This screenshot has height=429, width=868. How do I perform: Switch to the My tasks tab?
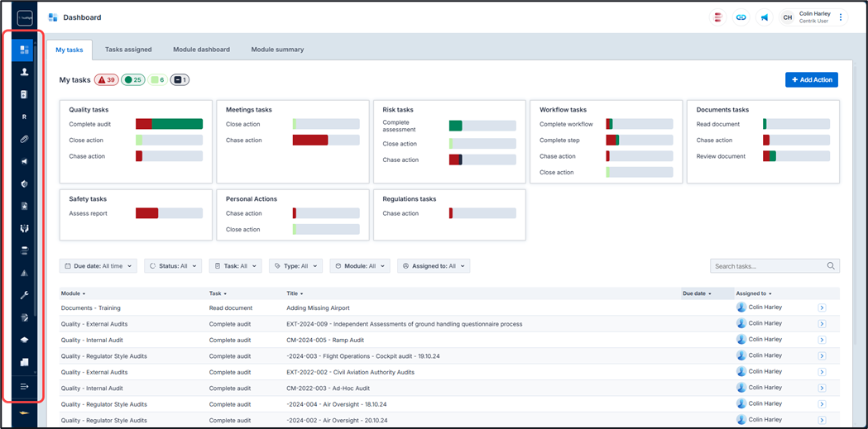pos(70,50)
